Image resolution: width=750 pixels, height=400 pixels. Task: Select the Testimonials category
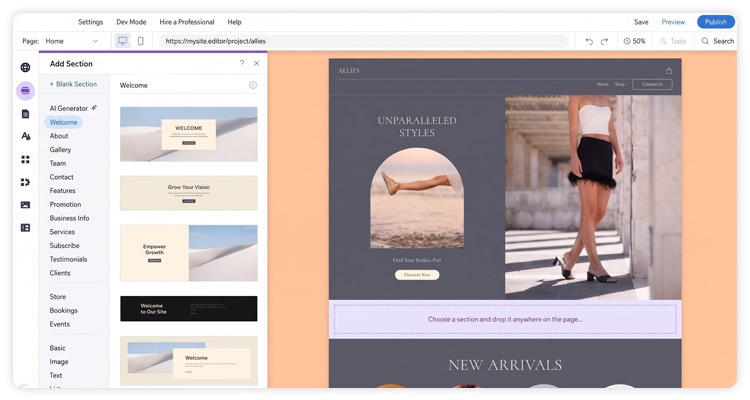pos(68,259)
